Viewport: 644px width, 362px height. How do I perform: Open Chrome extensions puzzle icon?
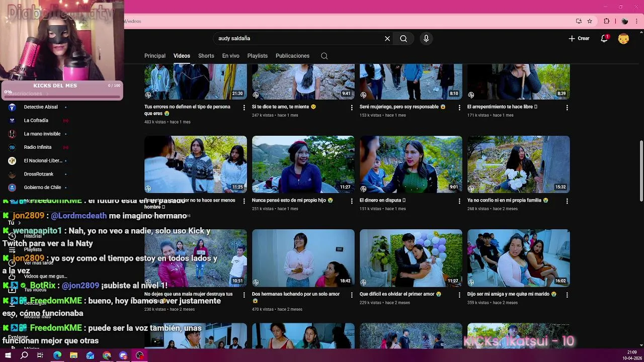[x=607, y=21]
